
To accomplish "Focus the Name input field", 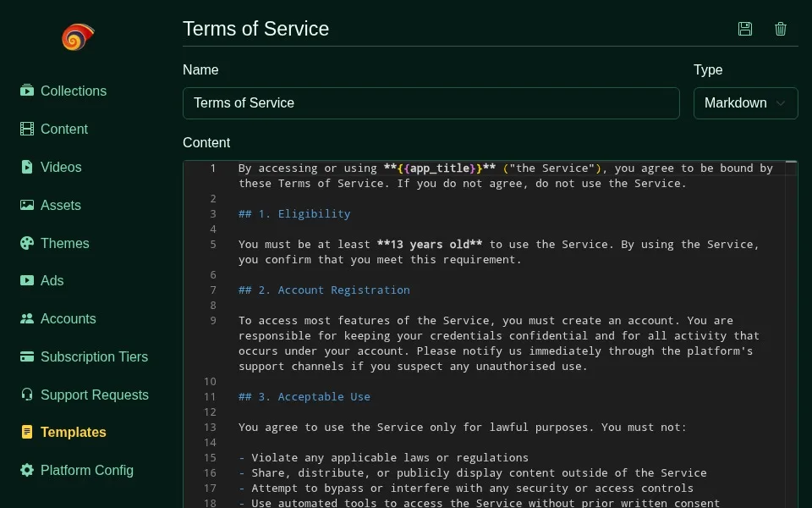I will 431,103.
